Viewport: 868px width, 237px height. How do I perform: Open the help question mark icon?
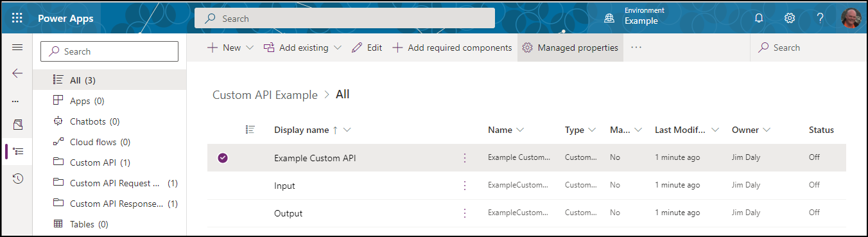pyautogui.click(x=820, y=18)
